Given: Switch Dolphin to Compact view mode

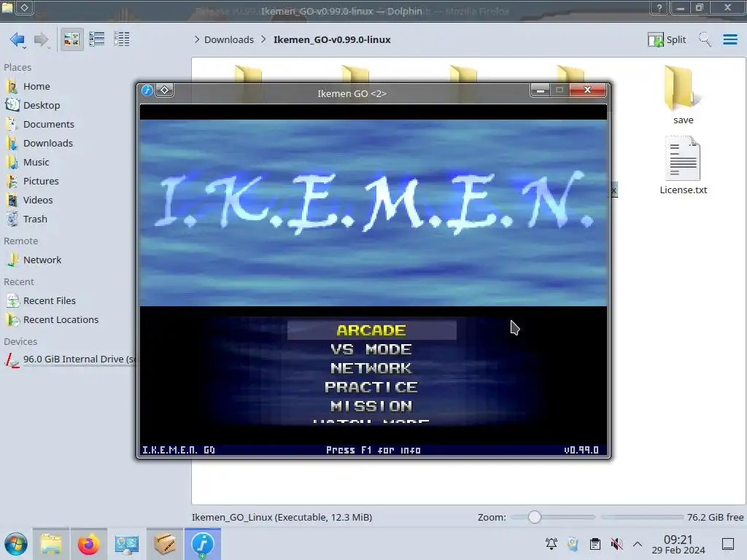Looking at the screenshot, I should pos(97,39).
